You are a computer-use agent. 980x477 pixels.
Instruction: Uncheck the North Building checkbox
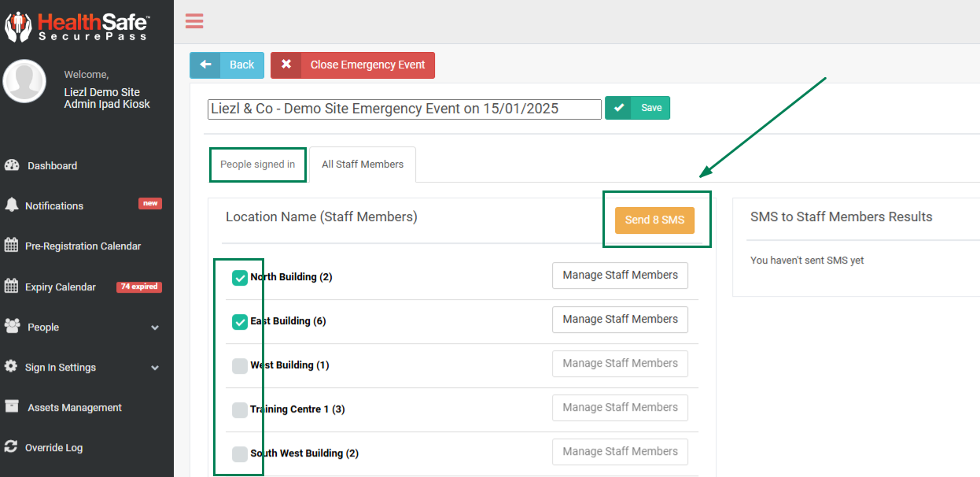pyautogui.click(x=240, y=278)
